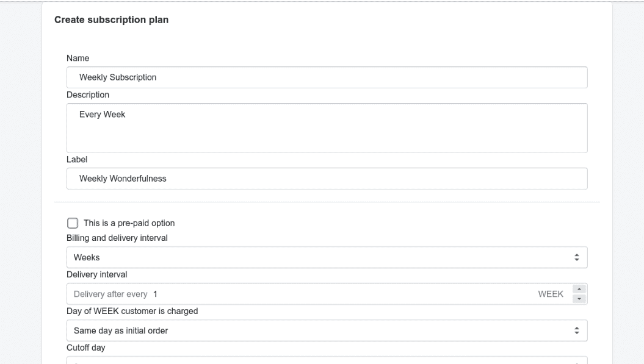Click the WEEK unit suffix
This screenshot has height=364, width=644.
point(550,294)
